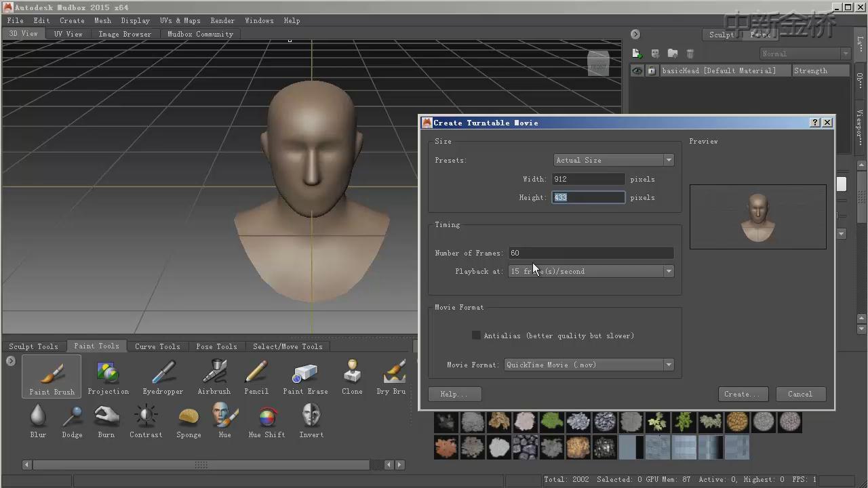
Task: Select the Projection tool
Action: pyautogui.click(x=108, y=377)
